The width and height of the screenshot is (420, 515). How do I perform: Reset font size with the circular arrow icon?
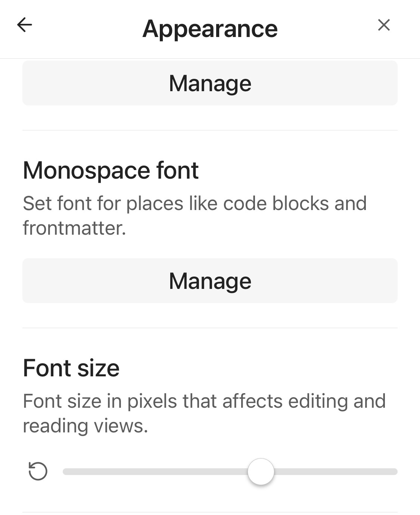tap(38, 471)
